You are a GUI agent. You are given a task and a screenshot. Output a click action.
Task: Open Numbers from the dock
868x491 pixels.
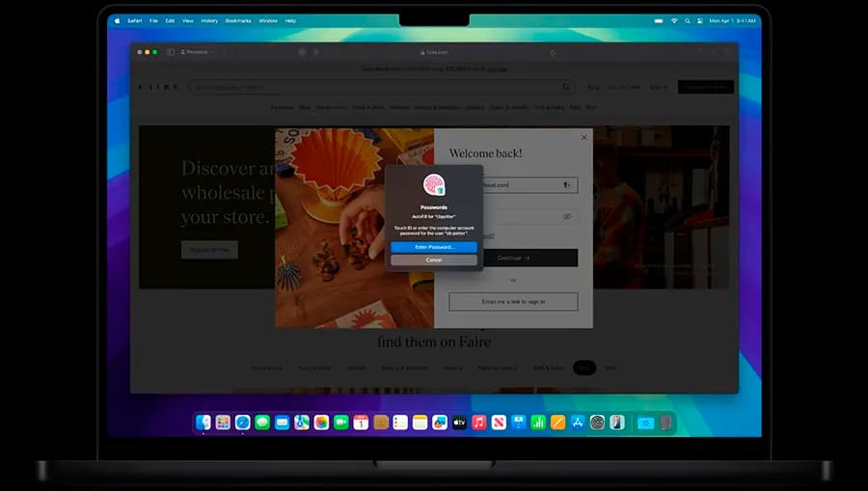(x=538, y=423)
